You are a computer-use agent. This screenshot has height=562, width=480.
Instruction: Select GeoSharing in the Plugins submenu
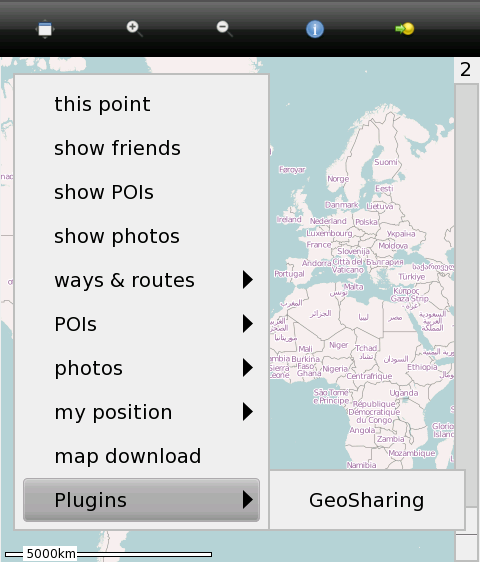(x=367, y=500)
